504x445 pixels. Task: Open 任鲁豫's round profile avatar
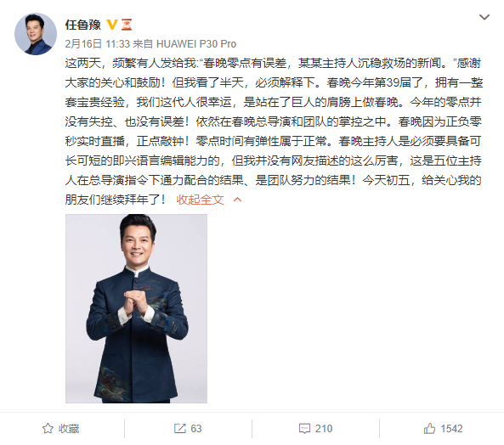(x=36, y=34)
